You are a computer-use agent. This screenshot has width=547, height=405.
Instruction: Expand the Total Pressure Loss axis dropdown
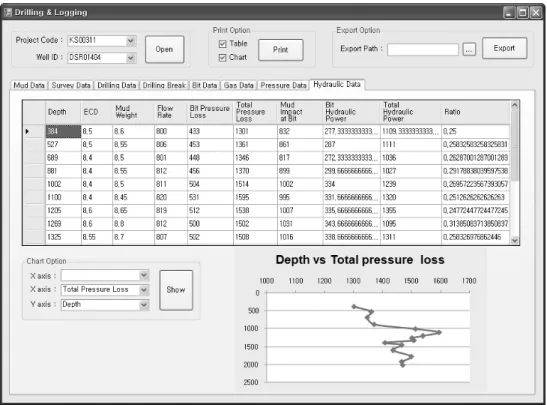coord(143,290)
